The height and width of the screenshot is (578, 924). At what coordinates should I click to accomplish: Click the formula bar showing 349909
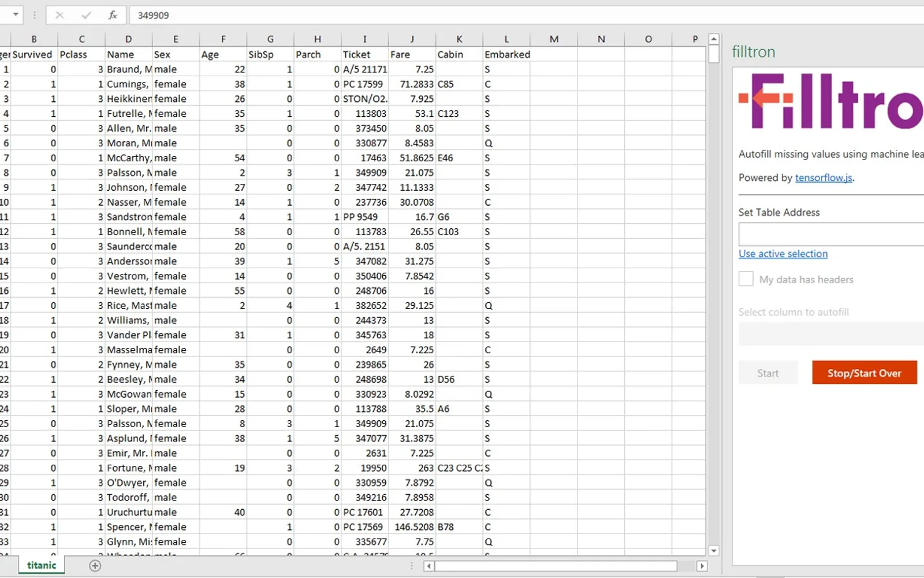pyautogui.click(x=526, y=16)
